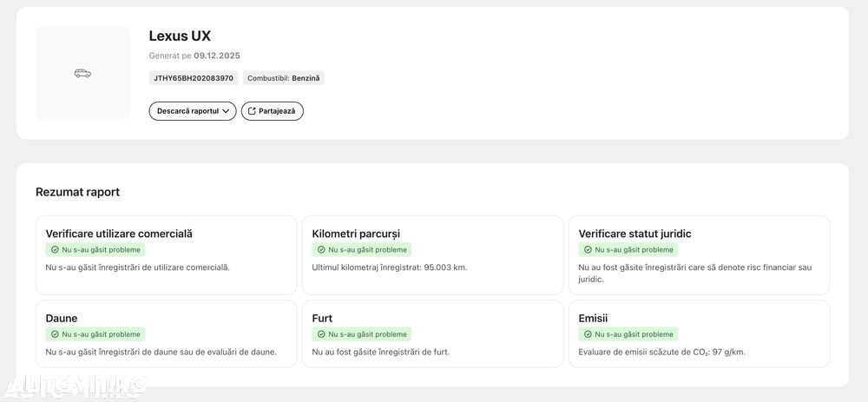Viewport: 868px width, 402px height.
Task: Click checkmark icon under Verificare utilizare comercială
Action: click(x=55, y=250)
